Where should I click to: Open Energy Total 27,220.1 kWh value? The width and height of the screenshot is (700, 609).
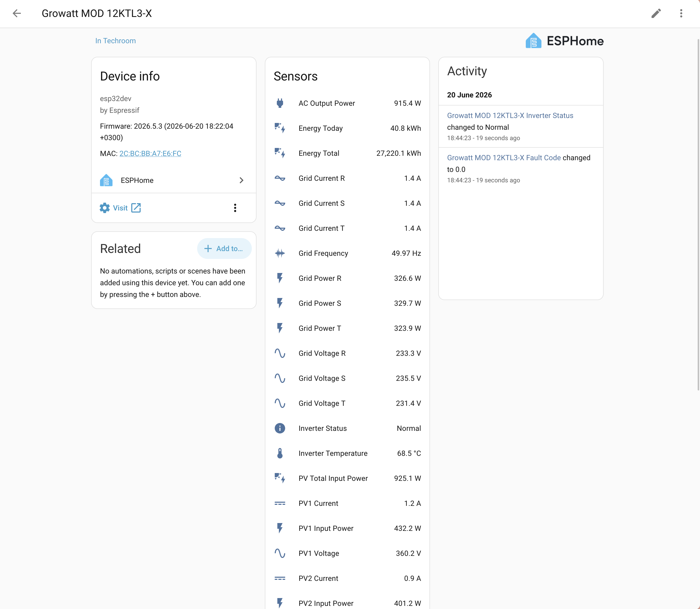[x=398, y=153]
